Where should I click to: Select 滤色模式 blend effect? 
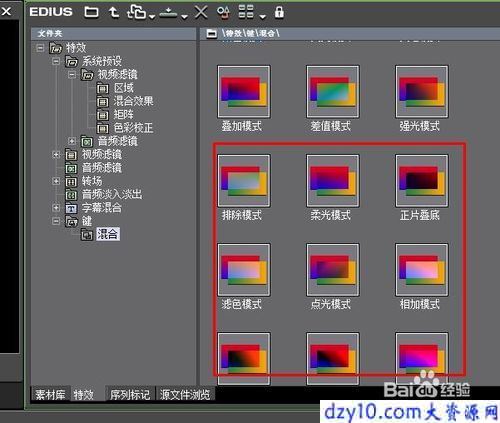(244, 270)
